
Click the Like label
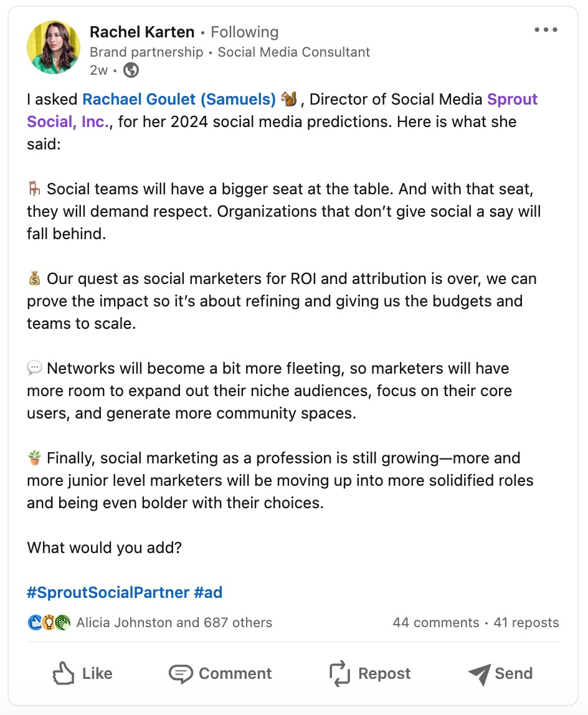(97, 673)
